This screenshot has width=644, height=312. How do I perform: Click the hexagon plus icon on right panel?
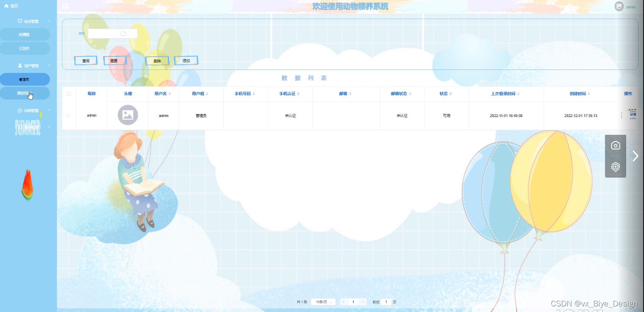[x=616, y=167]
